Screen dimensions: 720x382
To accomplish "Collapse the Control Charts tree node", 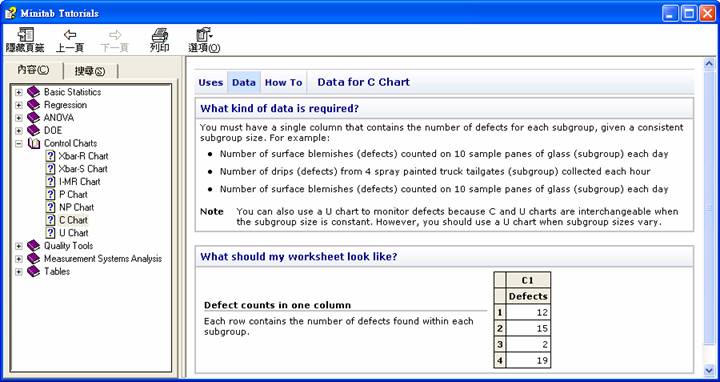I will coord(18,144).
